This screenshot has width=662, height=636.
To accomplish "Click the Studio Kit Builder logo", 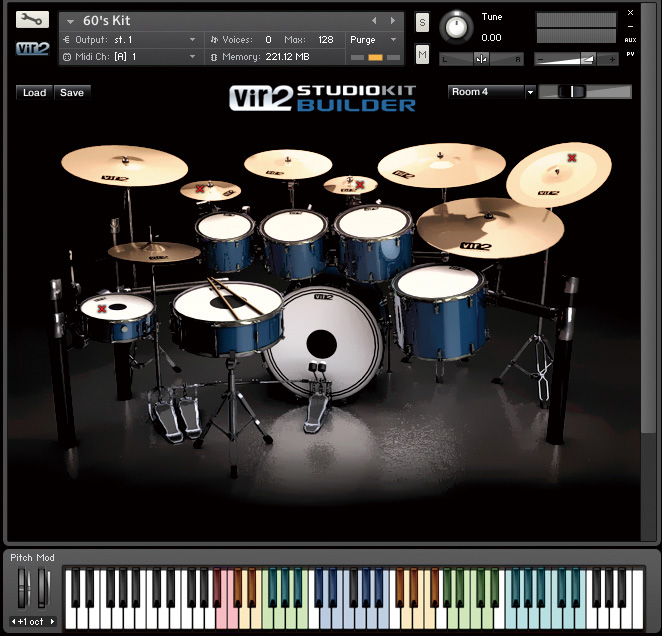I will coord(323,98).
